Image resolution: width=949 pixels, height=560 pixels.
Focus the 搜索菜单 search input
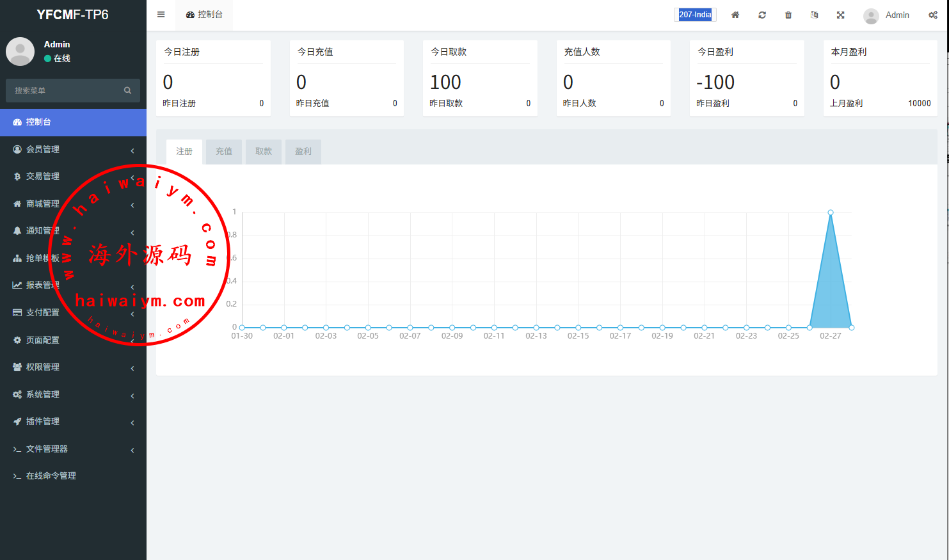pos(64,90)
